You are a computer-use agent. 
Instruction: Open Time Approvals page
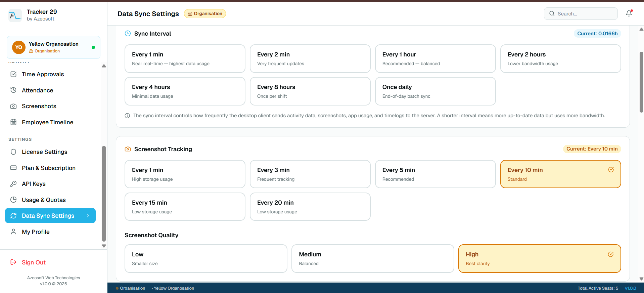(x=50, y=74)
